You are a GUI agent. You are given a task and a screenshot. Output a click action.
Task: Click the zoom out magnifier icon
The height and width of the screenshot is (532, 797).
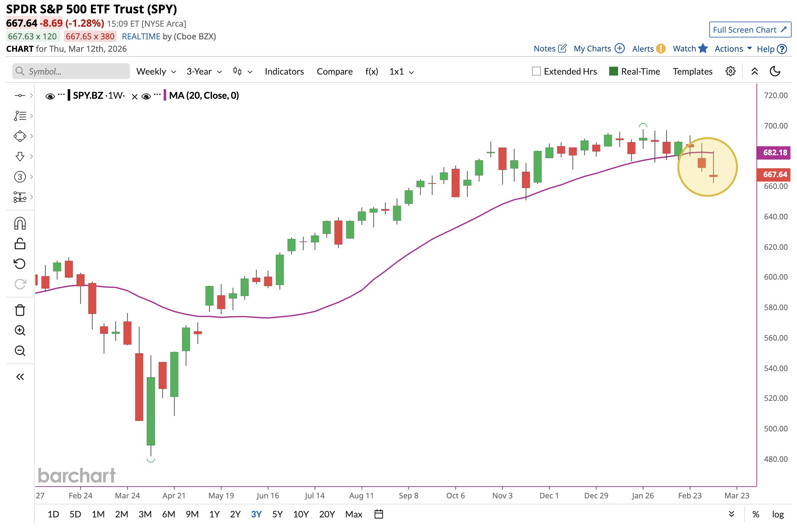point(20,351)
